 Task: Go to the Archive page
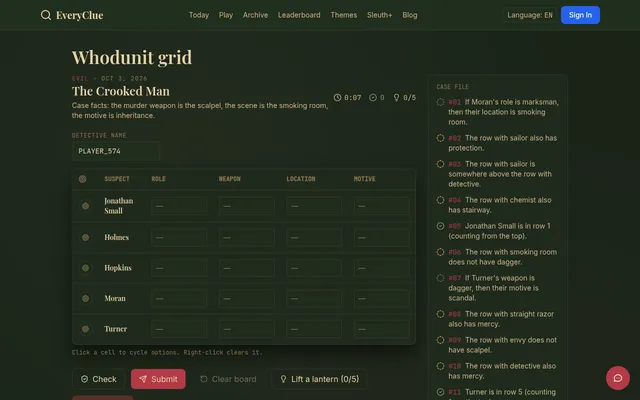tap(256, 15)
